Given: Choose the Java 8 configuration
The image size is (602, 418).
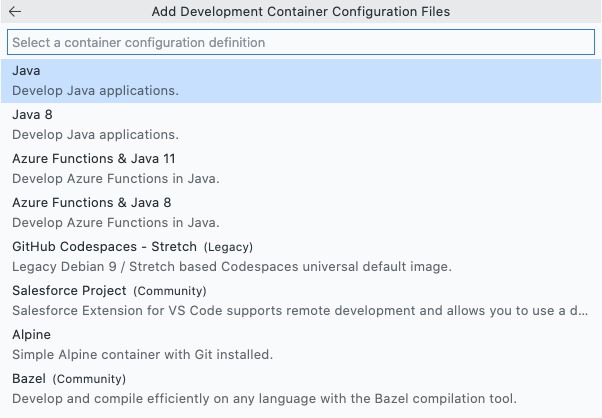Looking at the screenshot, I should point(32,115).
